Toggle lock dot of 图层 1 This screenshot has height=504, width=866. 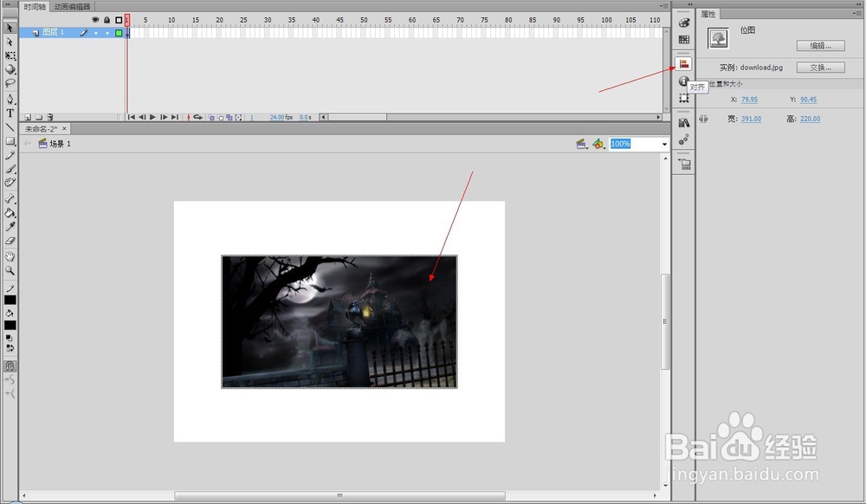click(107, 33)
